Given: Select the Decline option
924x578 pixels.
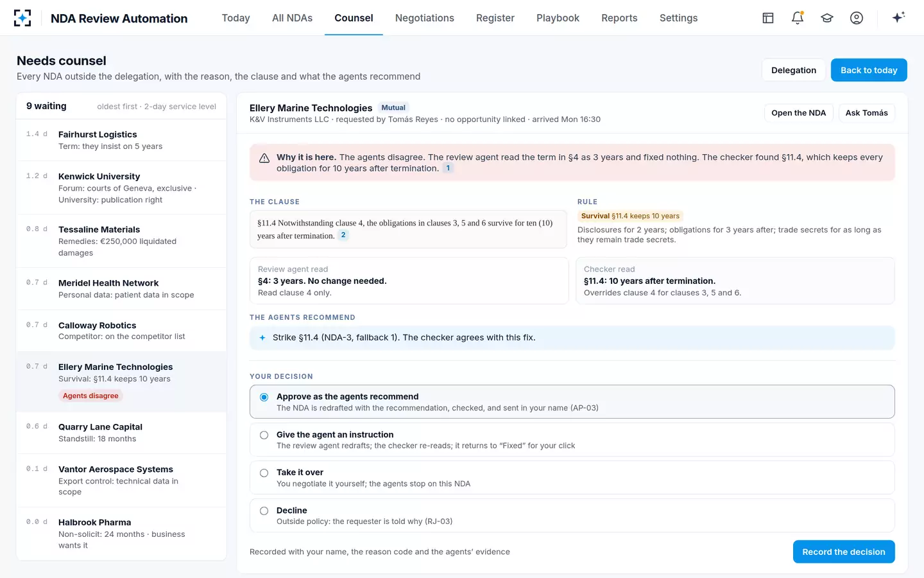Looking at the screenshot, I should coord(572,516).
